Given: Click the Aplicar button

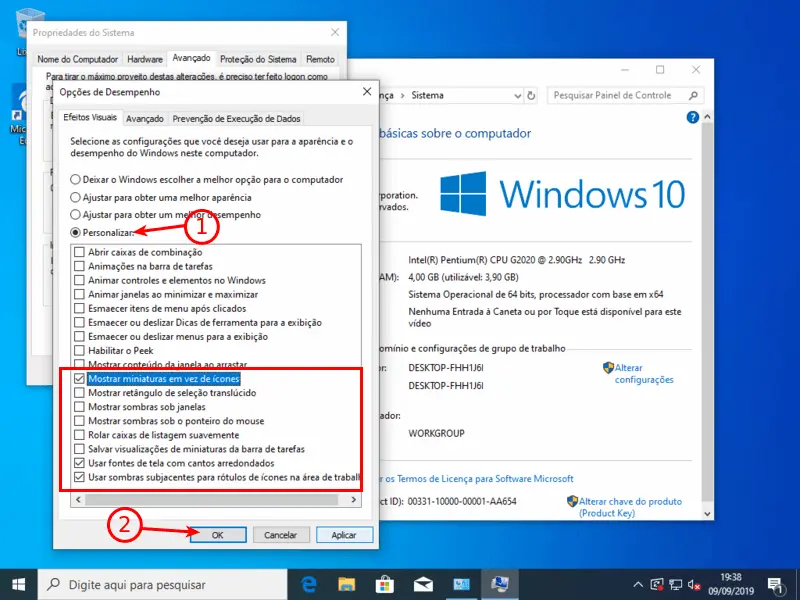Looking at the screenshot, I should [344, 535].
